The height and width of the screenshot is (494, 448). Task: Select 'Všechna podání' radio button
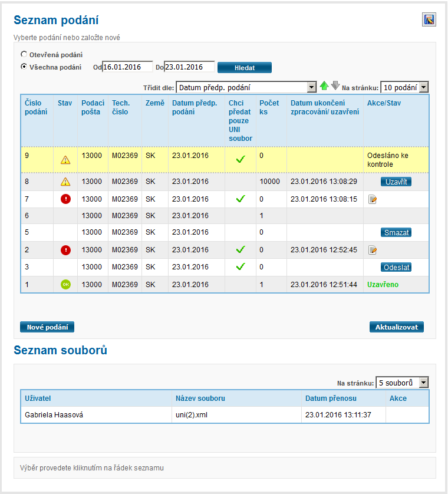click(24, 67)
